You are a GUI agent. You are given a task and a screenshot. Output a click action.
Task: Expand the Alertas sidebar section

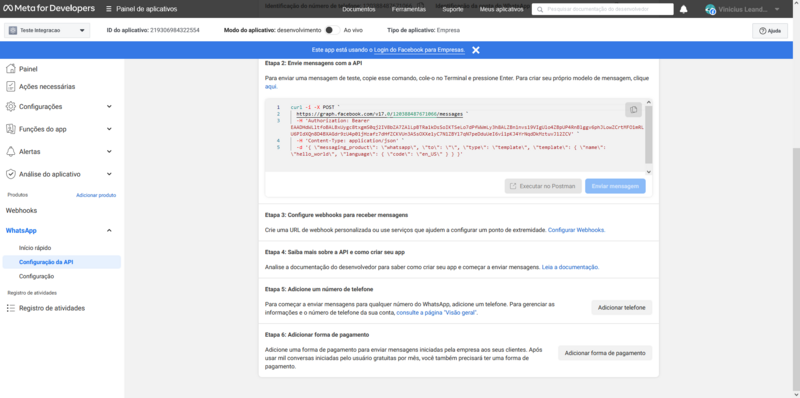(x=109, y=152)
